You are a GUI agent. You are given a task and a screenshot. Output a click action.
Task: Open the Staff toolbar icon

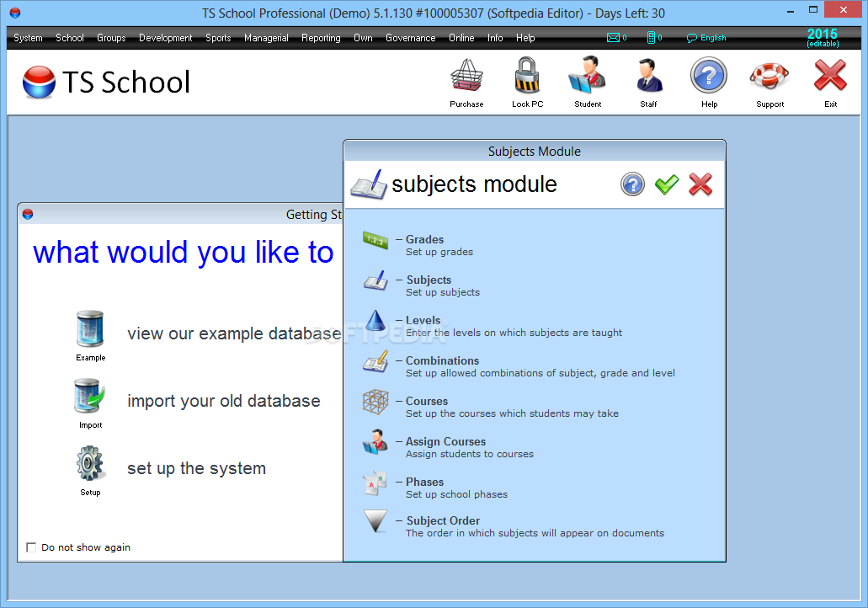648,77
